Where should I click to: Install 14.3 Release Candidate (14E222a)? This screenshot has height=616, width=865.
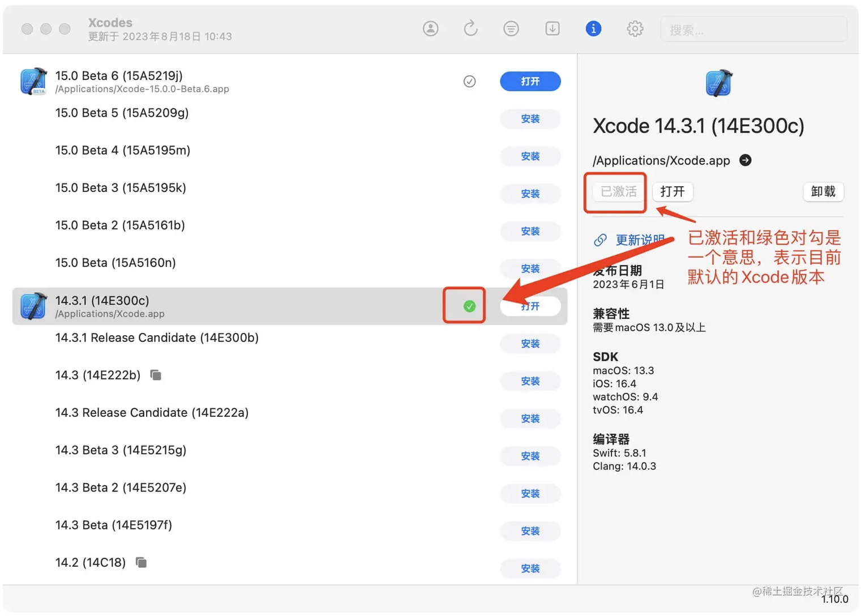(x=530, y=418)
